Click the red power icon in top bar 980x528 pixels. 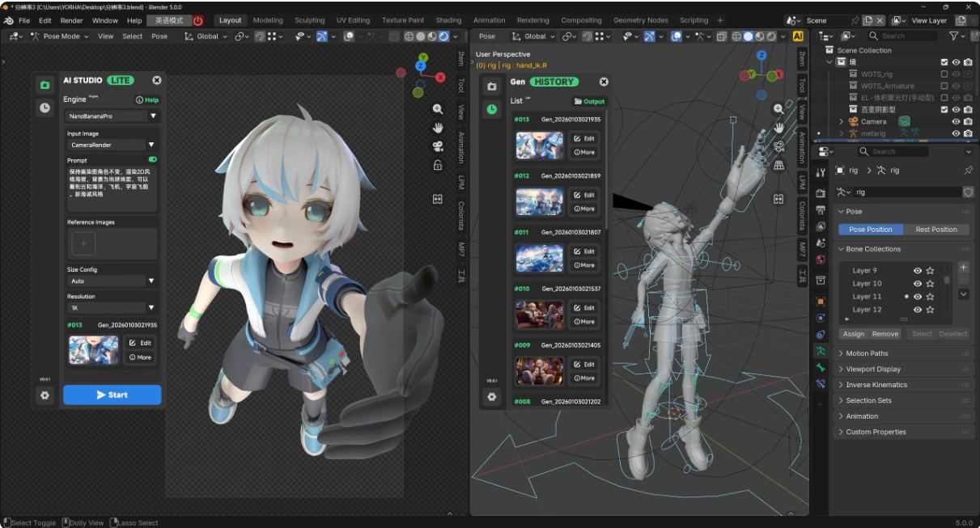[x=198, y=20]
